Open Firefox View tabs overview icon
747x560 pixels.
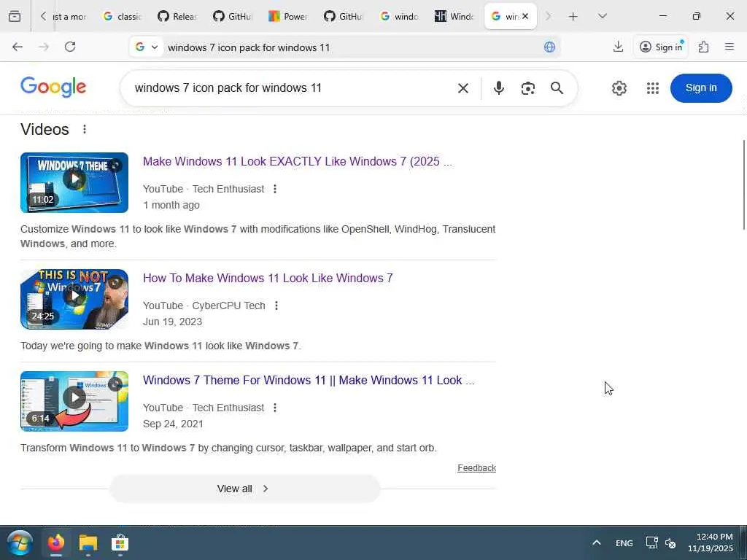coord(15,16)
